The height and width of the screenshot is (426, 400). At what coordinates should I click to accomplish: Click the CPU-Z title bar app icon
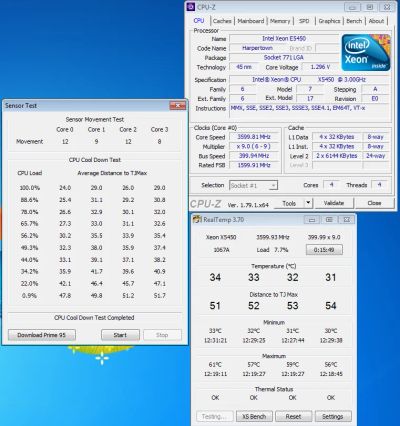[x=191, y=7]
